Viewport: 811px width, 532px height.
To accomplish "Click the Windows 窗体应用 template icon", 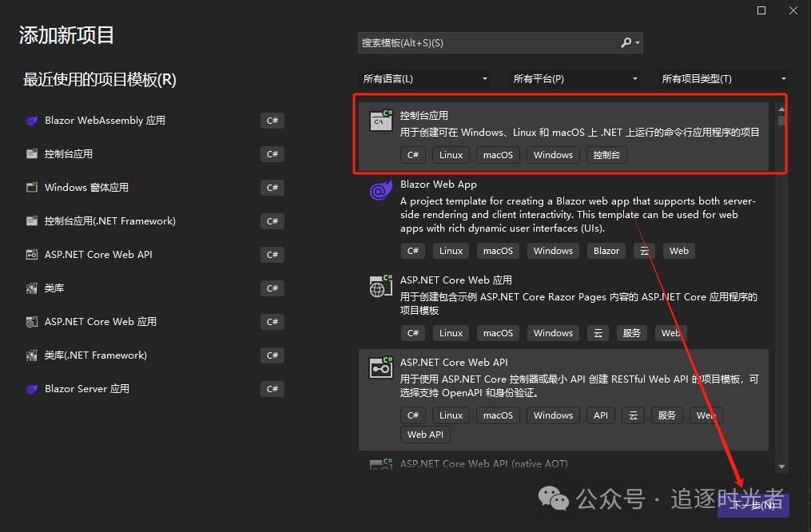I will pyautogui.click(x=30, y=187).
